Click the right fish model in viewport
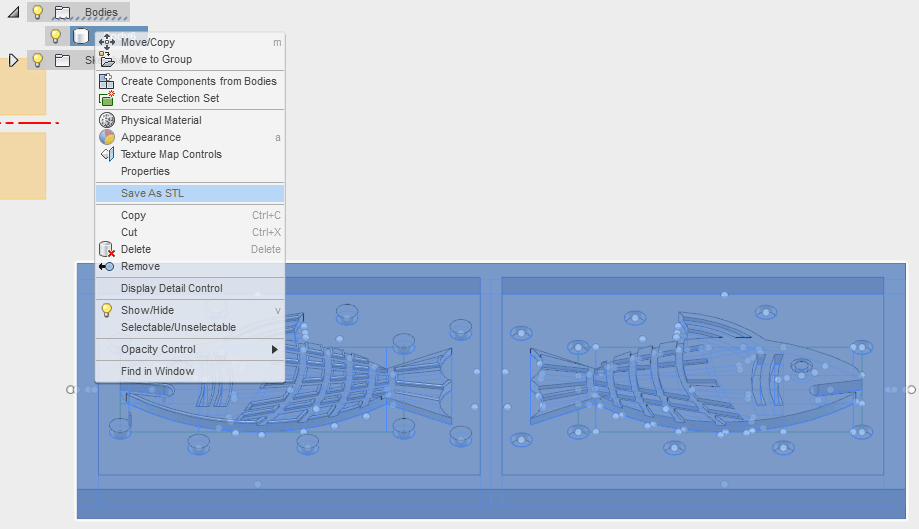This screenshot has width=919, height=529. point(696,373)
